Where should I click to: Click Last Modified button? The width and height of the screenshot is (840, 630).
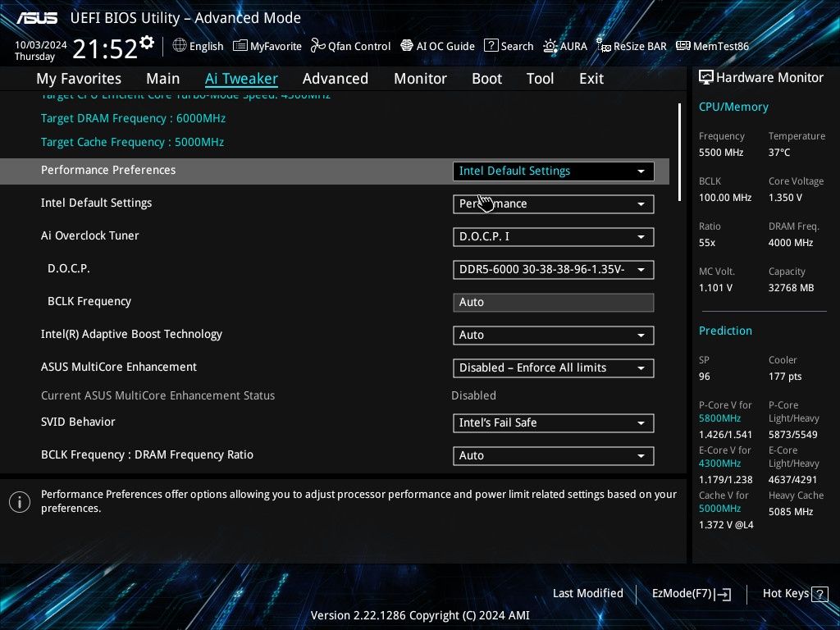tap(587, 594)
